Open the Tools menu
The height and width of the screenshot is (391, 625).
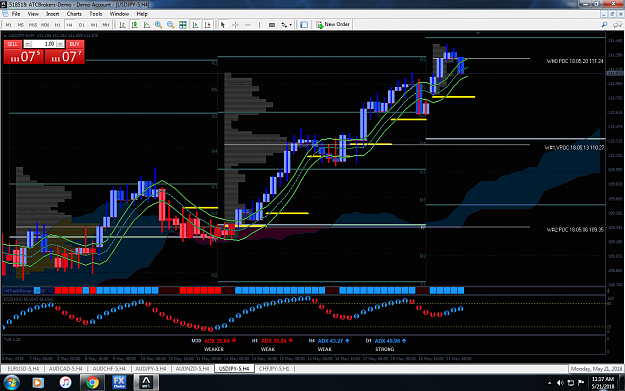(95, 14)
